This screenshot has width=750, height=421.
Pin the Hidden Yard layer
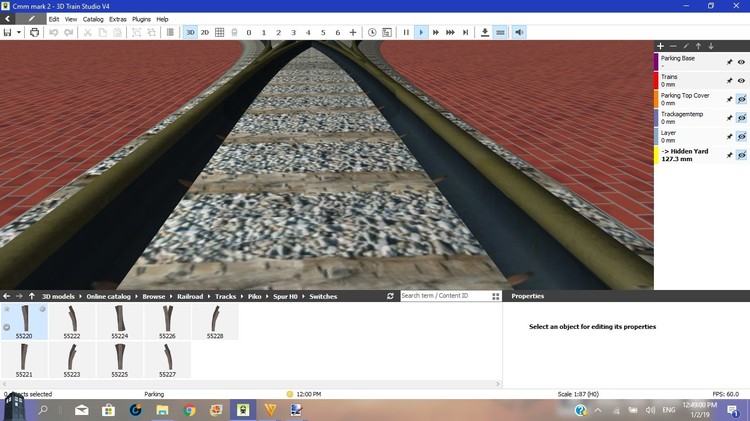[x=729, y=155]
